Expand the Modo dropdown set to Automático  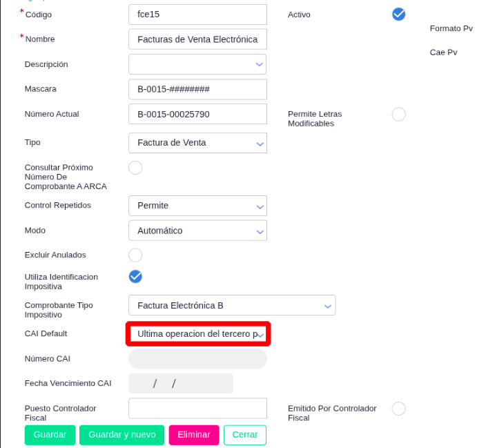(x=197, y=231)
